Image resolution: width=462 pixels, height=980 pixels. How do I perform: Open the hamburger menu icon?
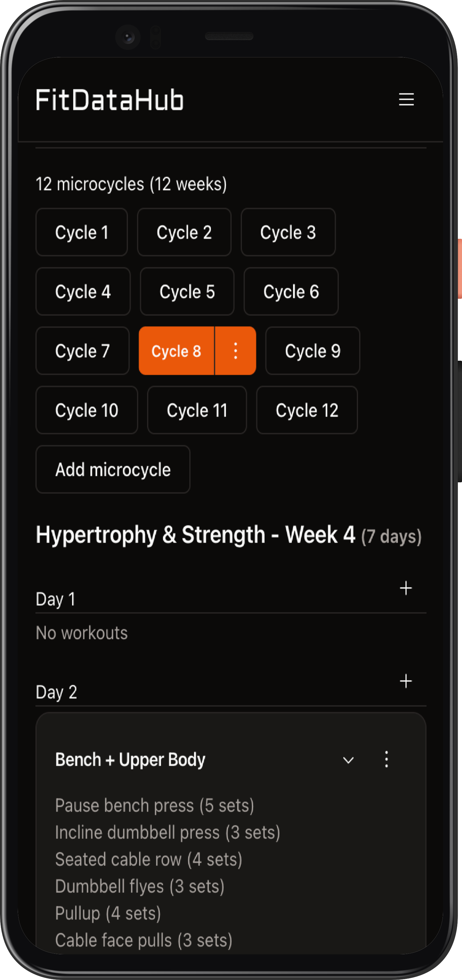coord(406,99)
